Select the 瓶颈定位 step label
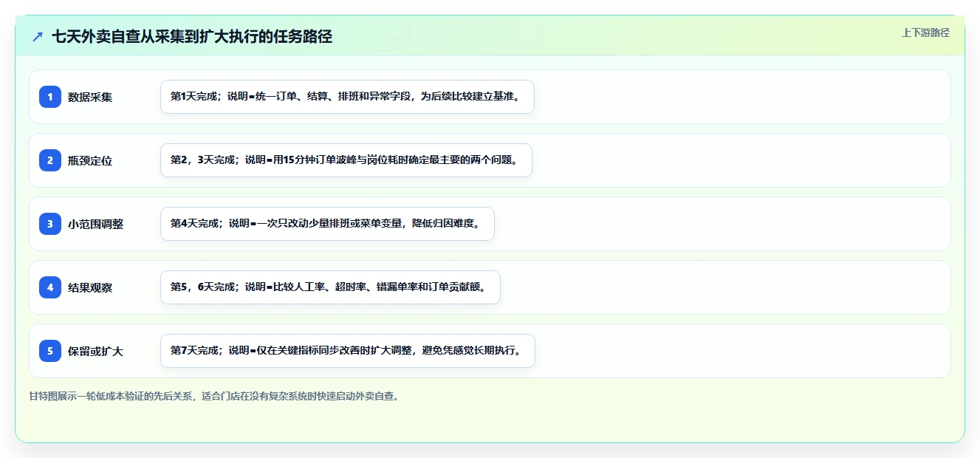The height and width of the screenshot is (458, 980). (90, 160)
